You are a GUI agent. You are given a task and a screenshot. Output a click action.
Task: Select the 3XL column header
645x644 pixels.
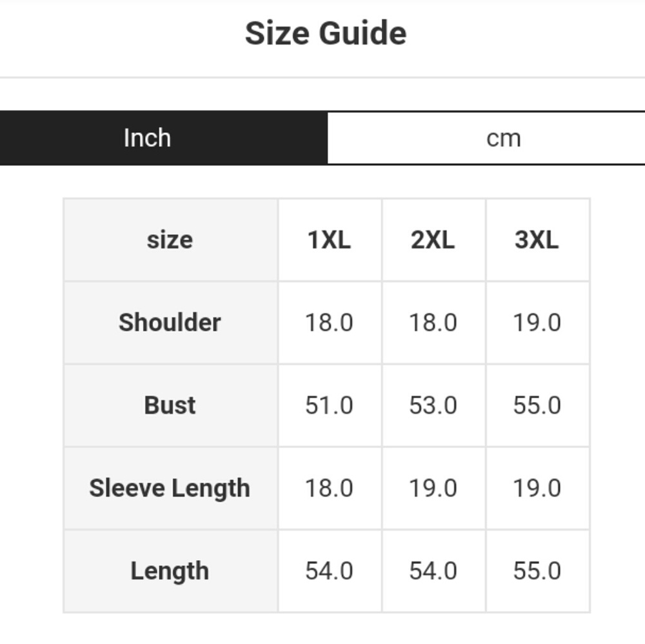pyautogui.click(x=537, y=240)
